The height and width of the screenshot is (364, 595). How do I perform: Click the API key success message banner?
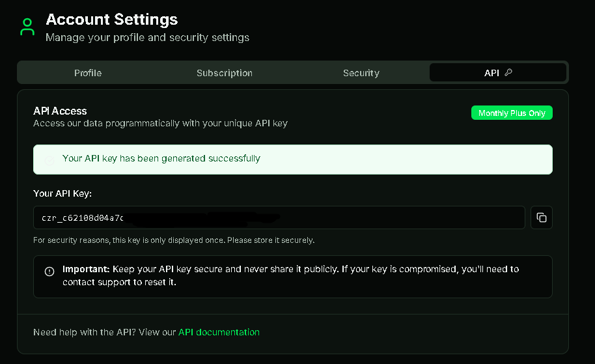[x=292, y=160]
